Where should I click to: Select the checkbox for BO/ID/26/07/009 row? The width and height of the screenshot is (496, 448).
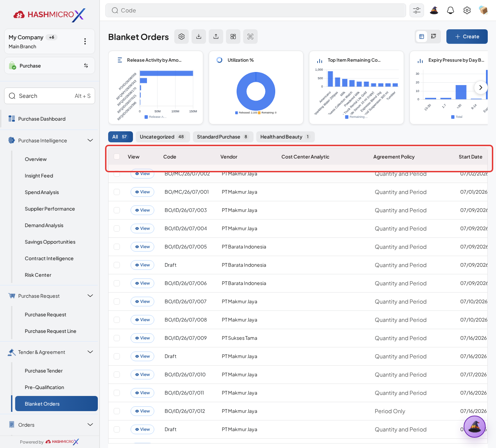click(117, 338)
